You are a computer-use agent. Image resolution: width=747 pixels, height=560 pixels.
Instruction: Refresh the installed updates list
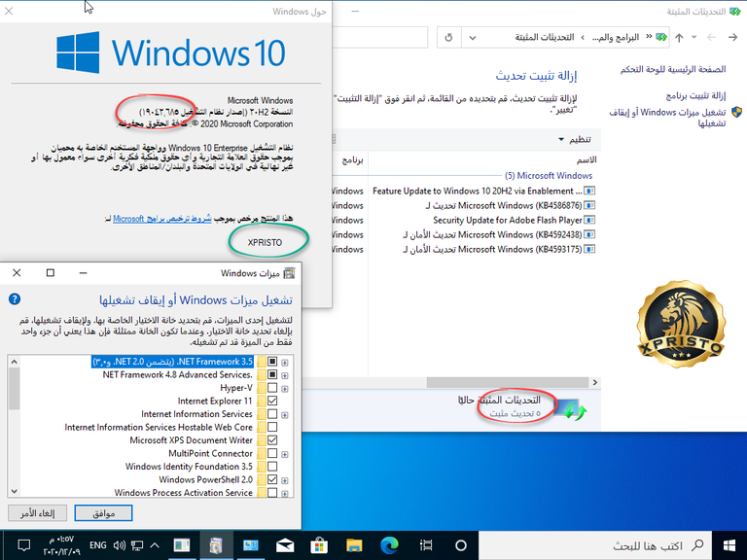click(x=448, y=38)
